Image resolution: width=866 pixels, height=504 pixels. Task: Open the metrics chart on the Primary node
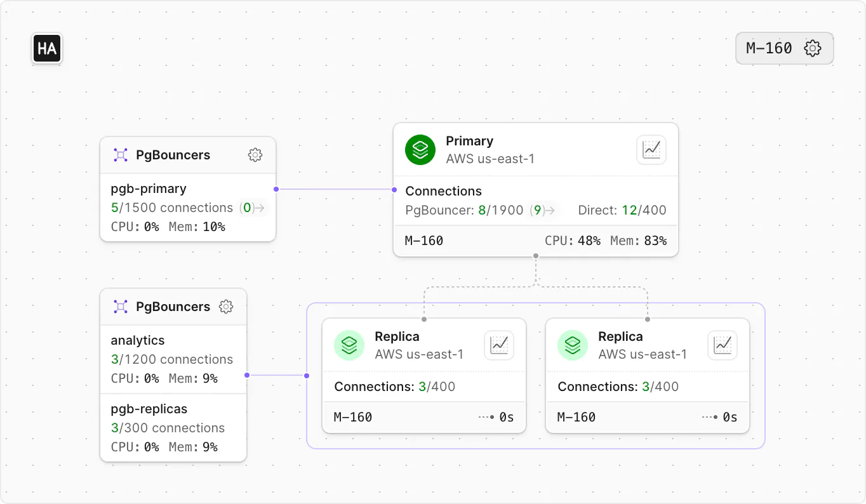coord(651,149)
